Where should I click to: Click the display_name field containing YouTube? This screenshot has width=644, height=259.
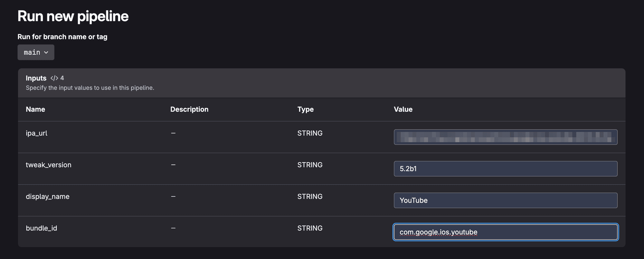point(506,200)
